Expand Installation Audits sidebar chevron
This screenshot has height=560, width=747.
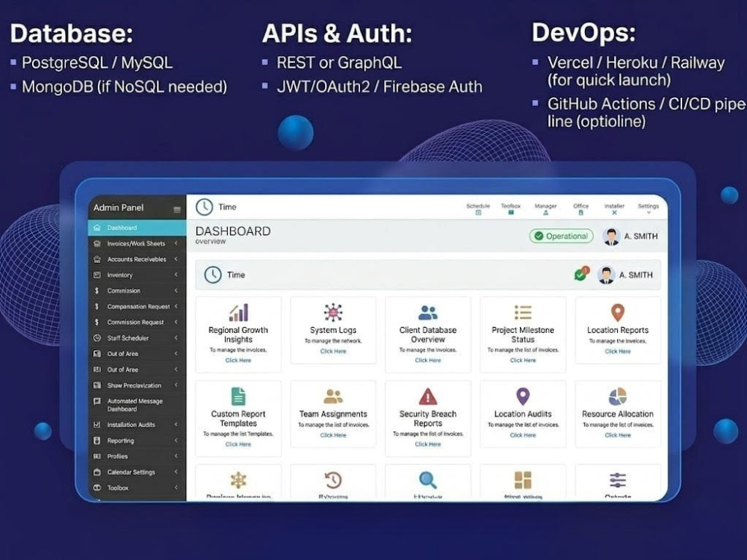click(x=176, y=424)
